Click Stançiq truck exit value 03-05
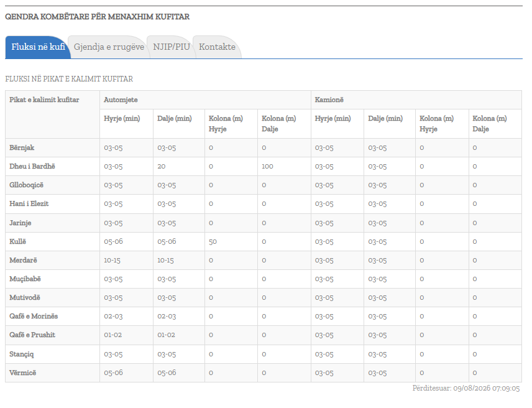 tap(377, 355)
